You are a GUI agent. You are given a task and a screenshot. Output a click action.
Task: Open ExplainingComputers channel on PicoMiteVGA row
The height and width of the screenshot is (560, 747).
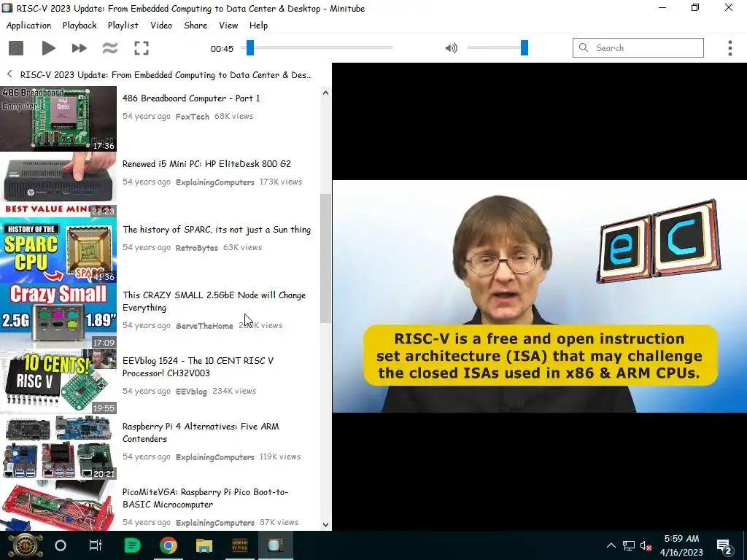(x=215, y=523)
